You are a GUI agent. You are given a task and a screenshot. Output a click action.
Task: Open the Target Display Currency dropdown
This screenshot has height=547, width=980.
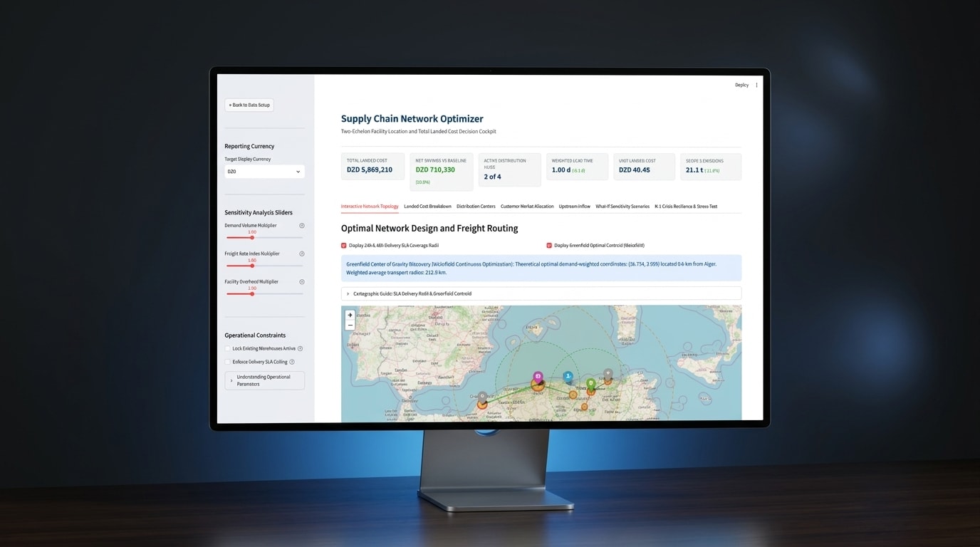(x=264, y=172)
